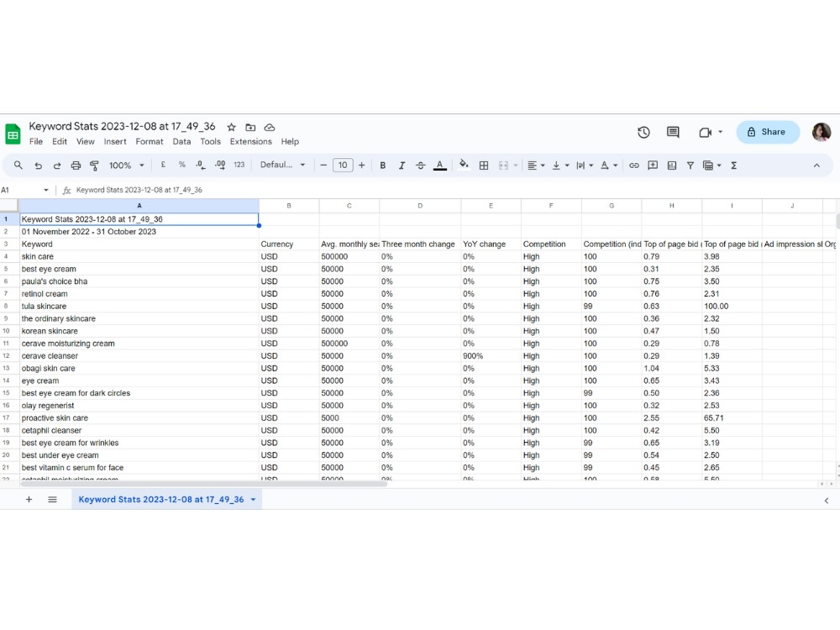Toggle strikethrough formatting

(421, 165)
